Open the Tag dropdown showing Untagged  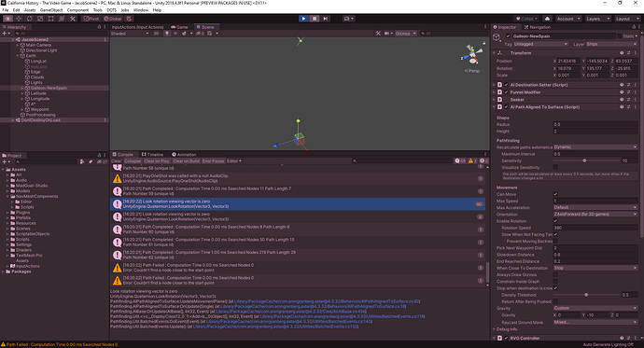(x=540, y=44)
